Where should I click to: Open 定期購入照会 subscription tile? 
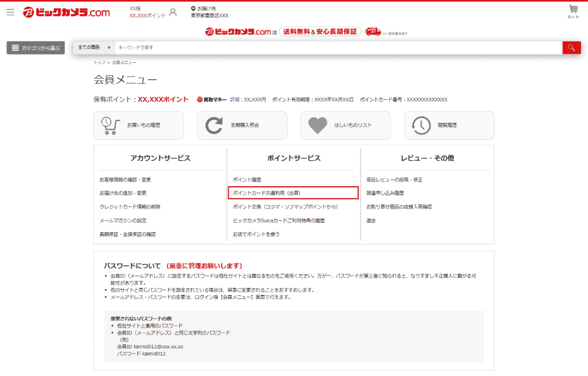tap(242, 125)
